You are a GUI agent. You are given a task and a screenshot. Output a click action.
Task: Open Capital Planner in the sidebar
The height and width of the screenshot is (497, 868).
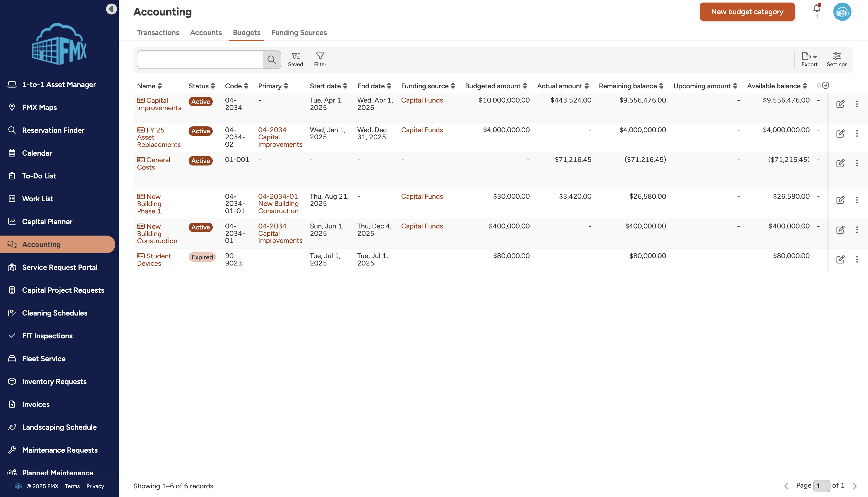(x=47, y=222)
